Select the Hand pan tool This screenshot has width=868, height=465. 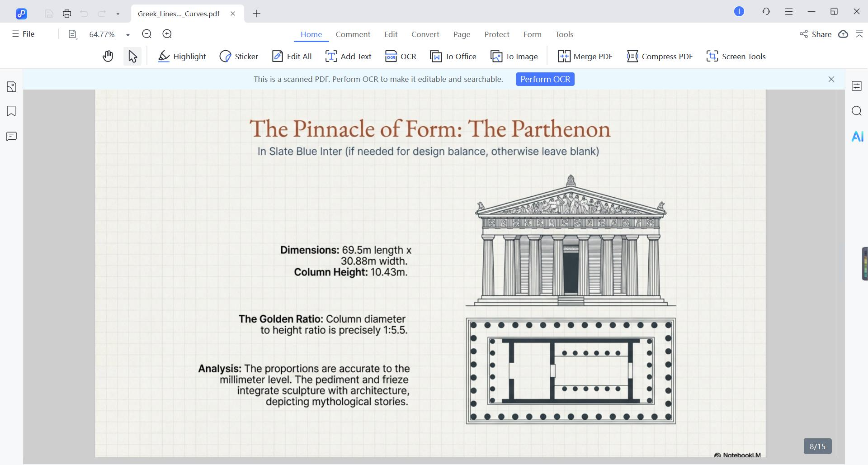point(108,57)
